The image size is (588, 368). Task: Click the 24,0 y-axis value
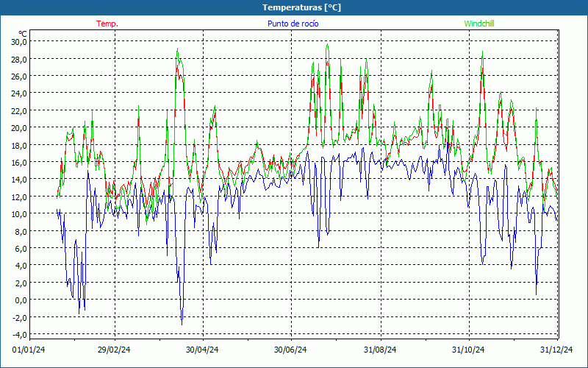[x=19, y=93]
